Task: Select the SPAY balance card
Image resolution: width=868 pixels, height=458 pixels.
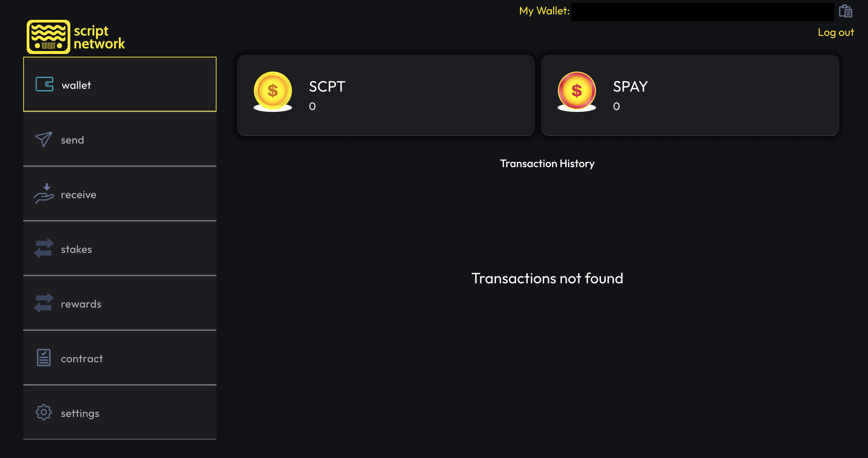Action: point(690,95)
